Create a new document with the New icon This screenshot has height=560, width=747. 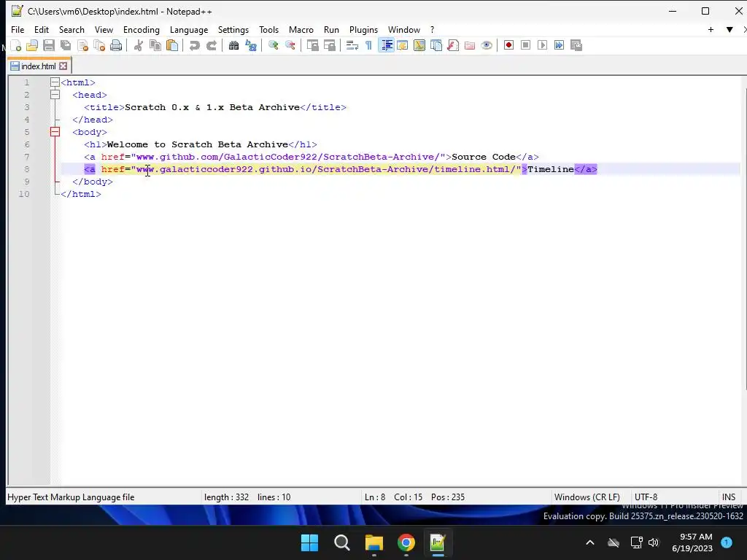pos(16,45)
